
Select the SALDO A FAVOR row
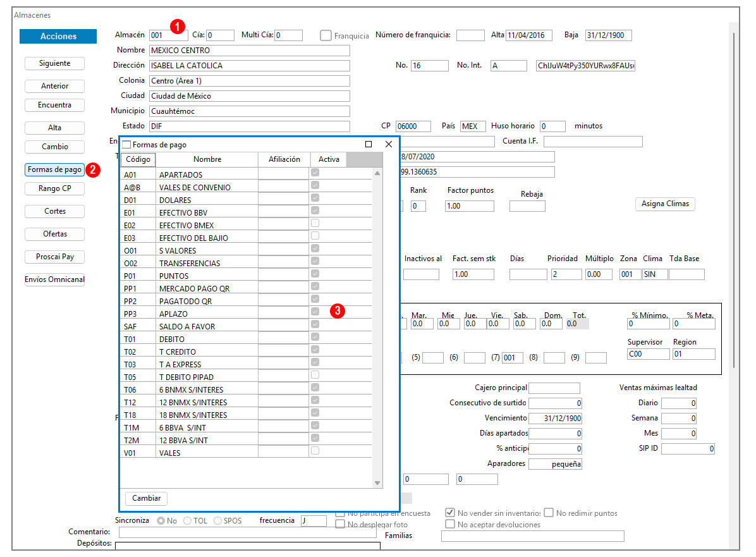pos(246,326)
